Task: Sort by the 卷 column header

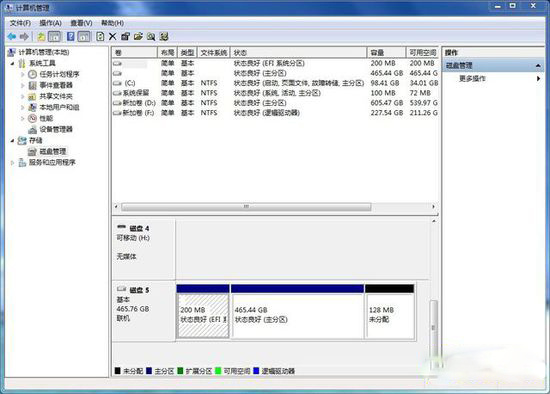Action: point(134,53)
